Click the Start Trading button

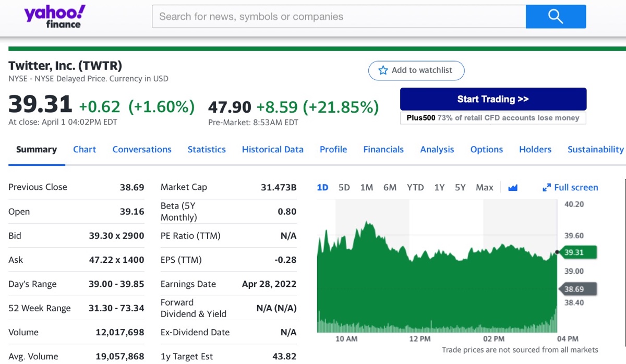pyautogui.click(x=493, y=99)
